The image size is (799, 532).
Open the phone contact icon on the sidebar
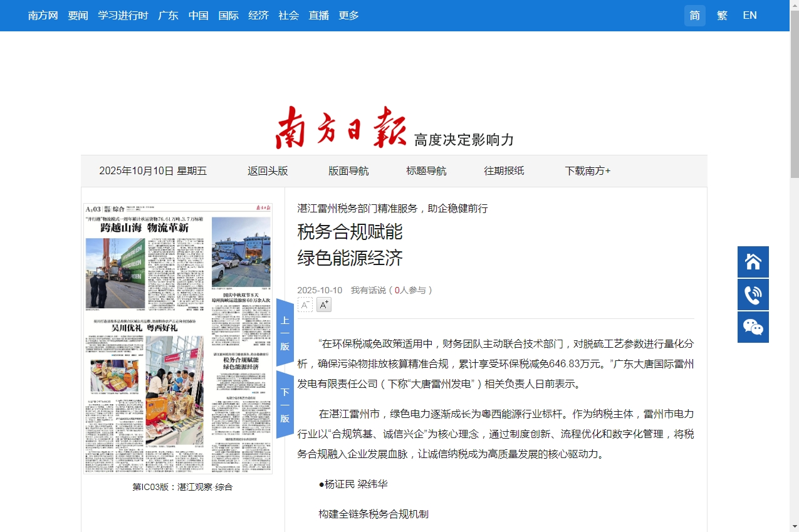(753, 294)
